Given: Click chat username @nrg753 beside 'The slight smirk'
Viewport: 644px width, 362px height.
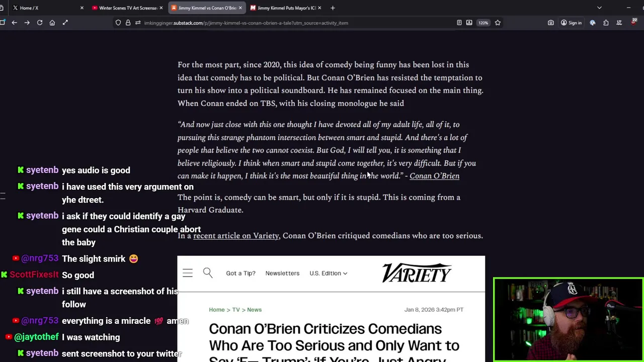Looking at the screenshot, I should click(40, 258).
